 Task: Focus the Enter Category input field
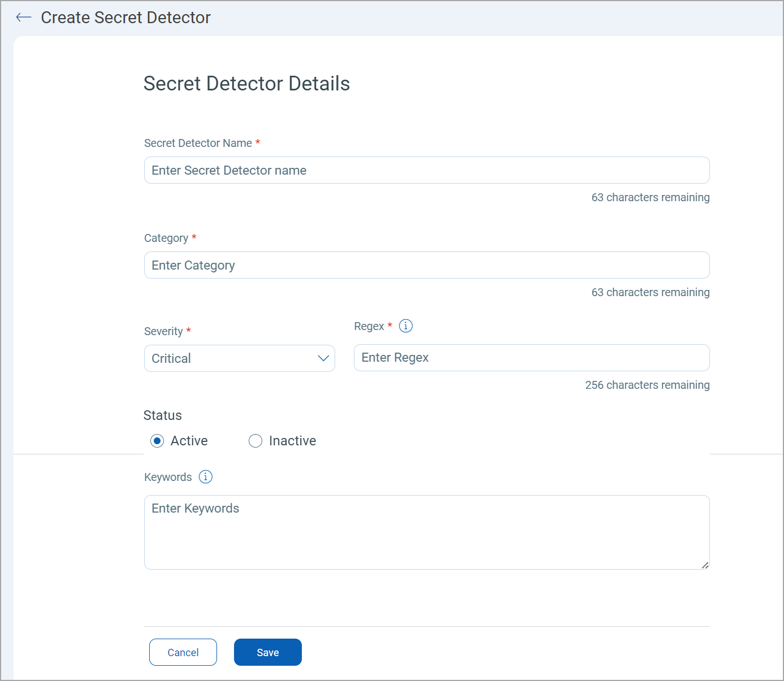tap(427, 265)
